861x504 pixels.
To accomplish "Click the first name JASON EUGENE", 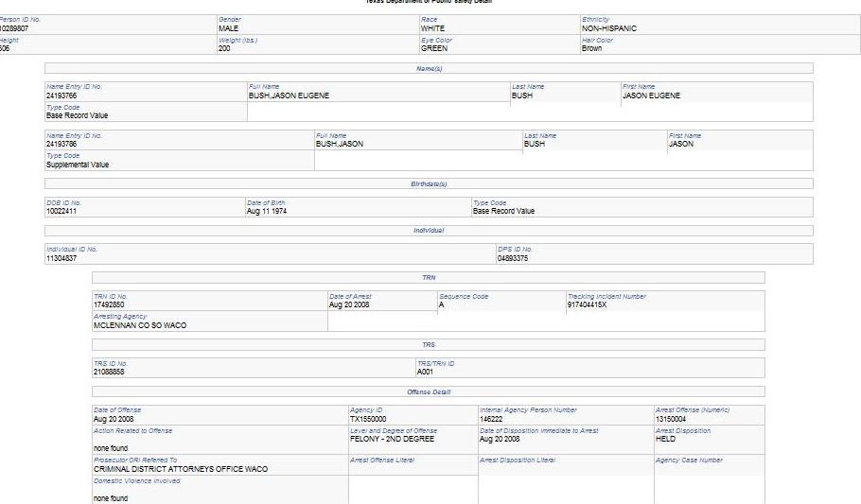I will coord(651,96).
